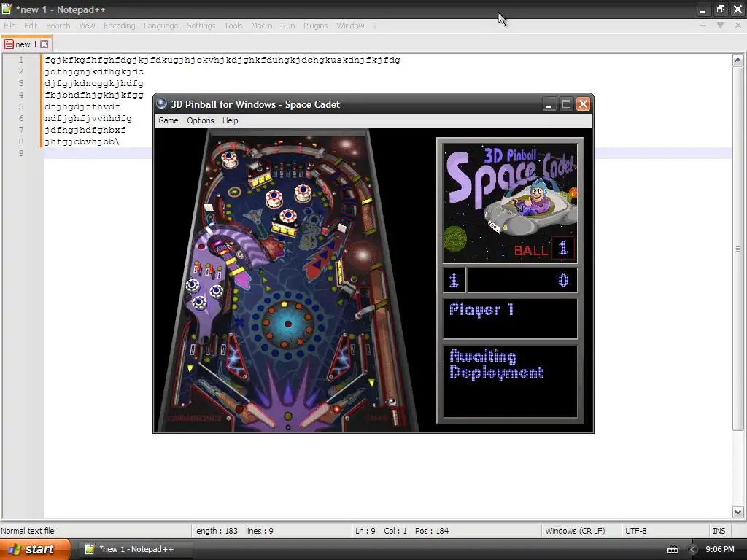This screenshot has height=560, width=747.
Task: Open the ? help menu in Notepad++
Action: [x=374, y=26]
